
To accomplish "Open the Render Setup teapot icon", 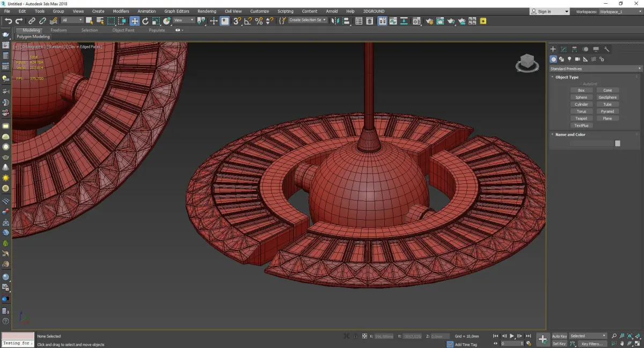I will (429, 21).
